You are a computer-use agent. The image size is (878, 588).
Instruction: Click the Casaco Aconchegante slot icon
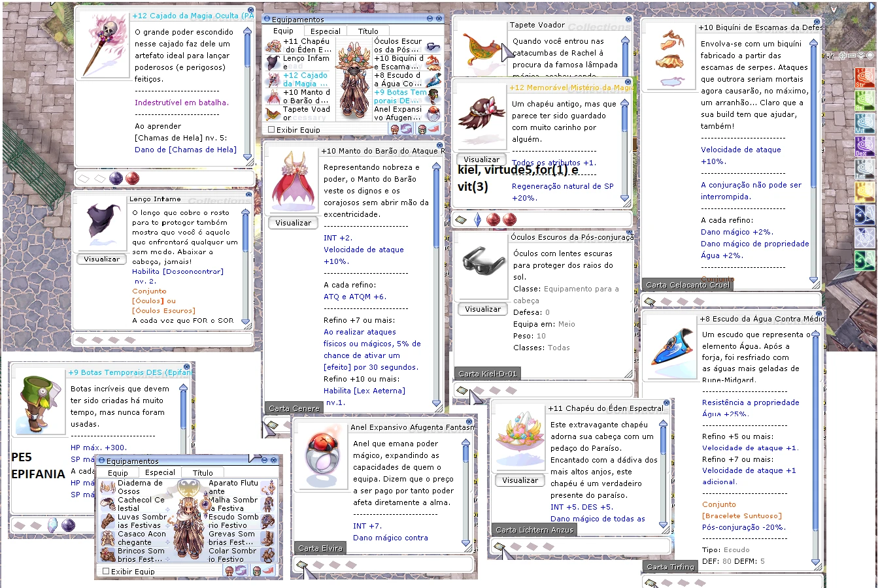pyautogui.click(x=108, y=538)
